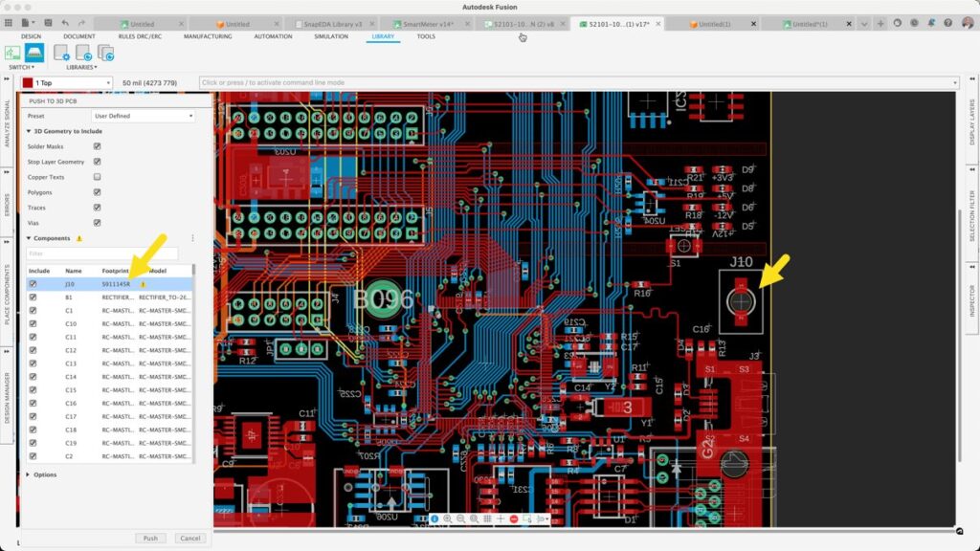Open the command line history dropdown arrow
The width and height of the screenshot is (980, 551).
(x=955, y=82)
